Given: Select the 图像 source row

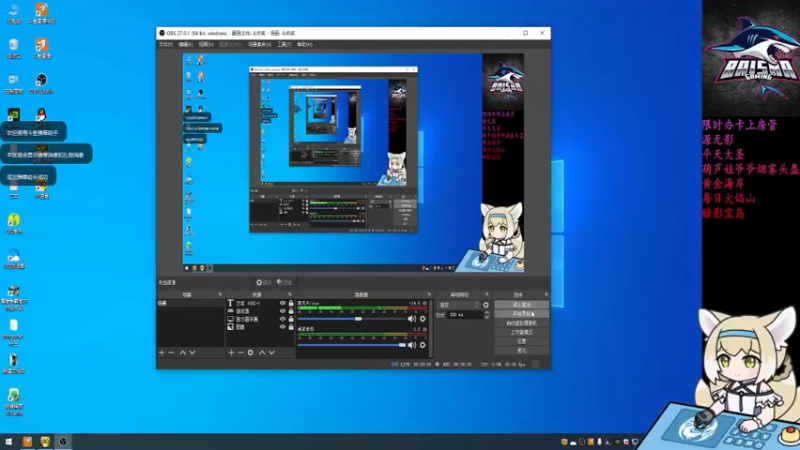Looking at the screenshot, I should pos(260,327).
